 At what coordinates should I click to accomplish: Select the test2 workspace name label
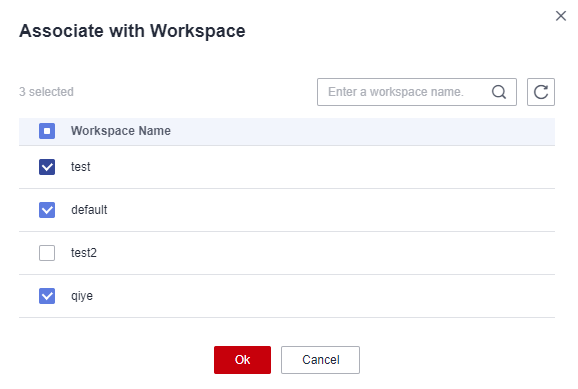click(x=84, y=253)
